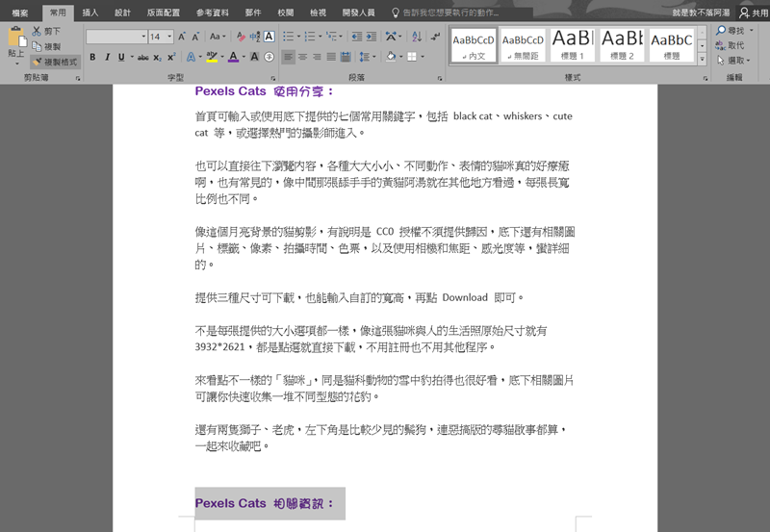Click the subscript x₂ icon
Viewport: 770px width, 532px height.
(x=157, y=58)
